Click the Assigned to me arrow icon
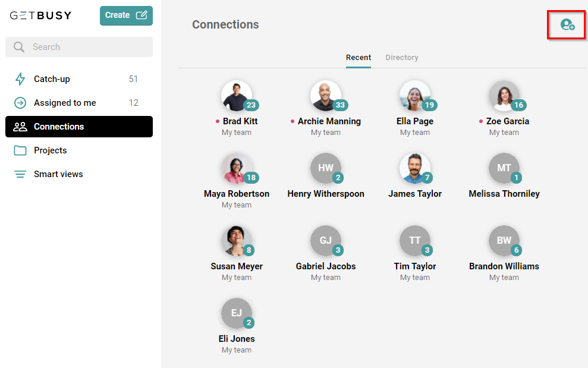The image size is (588, 368). coord(20,103)
